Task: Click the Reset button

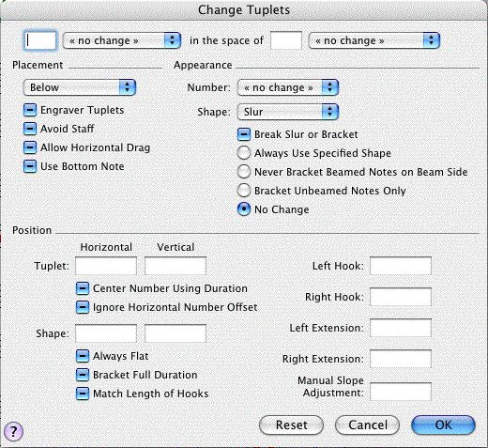Action: point(291,425)
